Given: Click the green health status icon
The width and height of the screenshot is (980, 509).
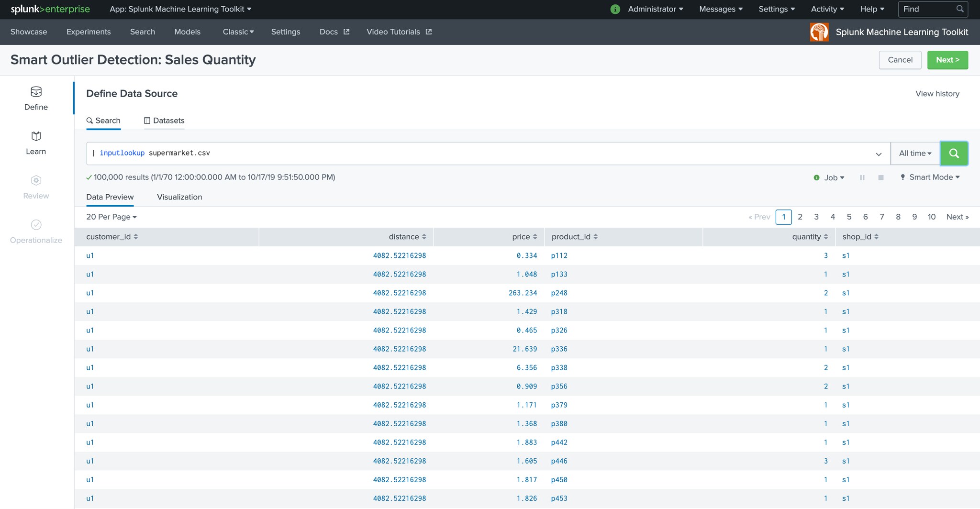Looking at the screenshot, I should (x=615, y=9).
